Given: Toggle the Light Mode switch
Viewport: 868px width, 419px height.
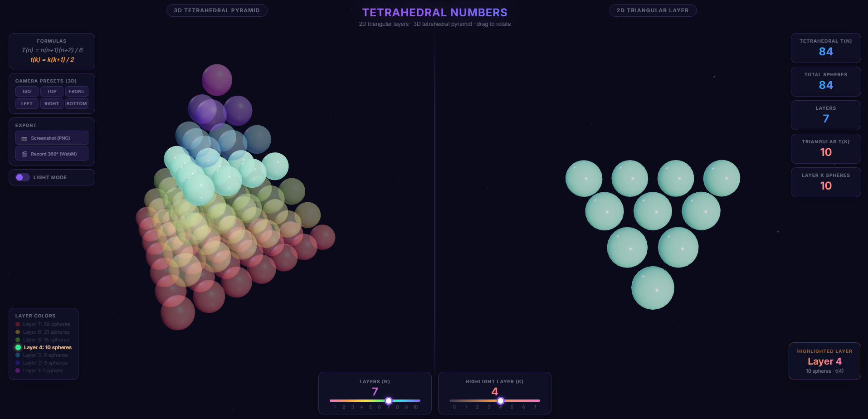Looking at the screenshot, I should (23, 177).
